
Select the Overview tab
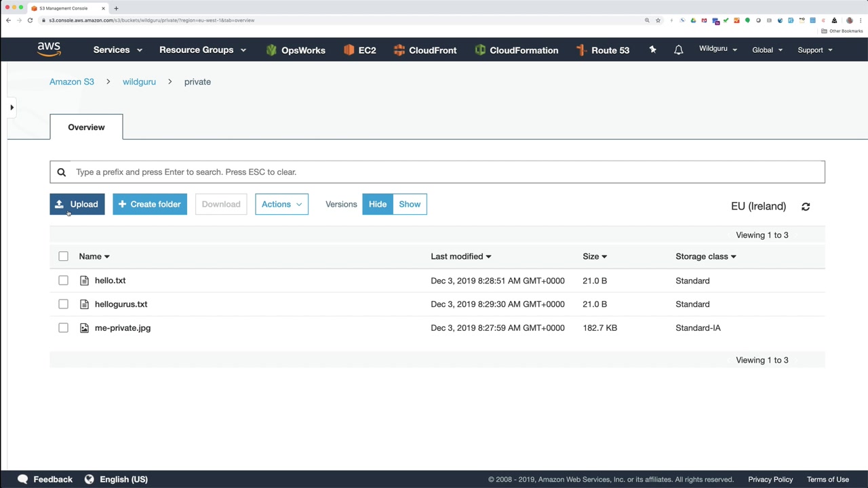point(86,127)
